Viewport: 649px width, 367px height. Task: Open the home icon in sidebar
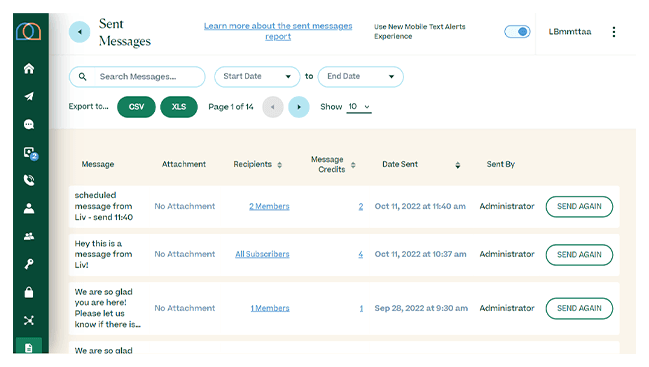[29, 68]
